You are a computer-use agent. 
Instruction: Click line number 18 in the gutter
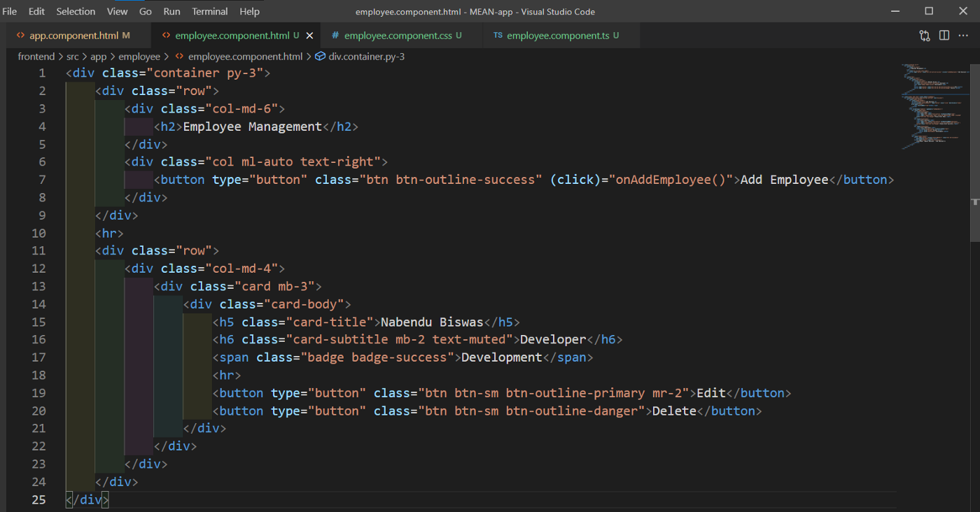[x=38, y=375]
